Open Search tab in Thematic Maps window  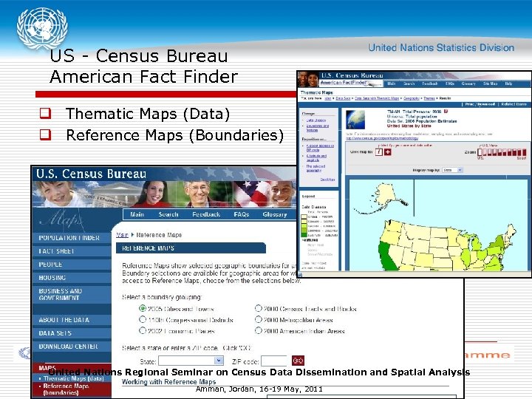click(x=409, y=83)
